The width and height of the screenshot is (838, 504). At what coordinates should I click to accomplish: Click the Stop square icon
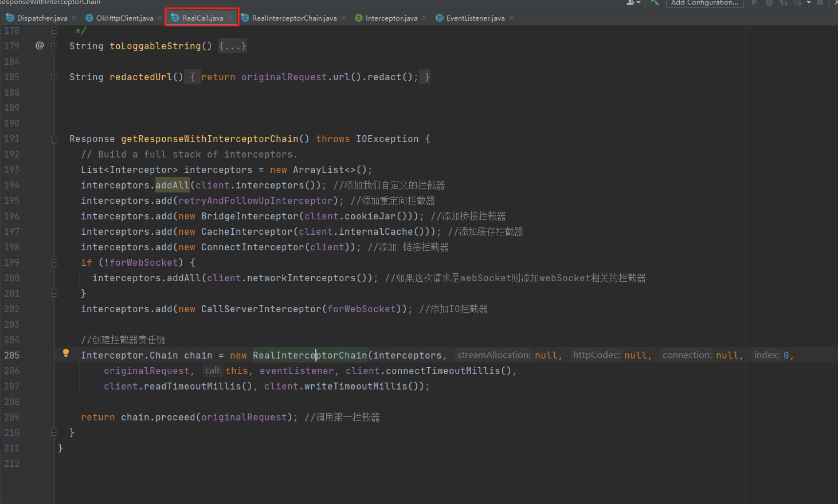click(820, 2)
